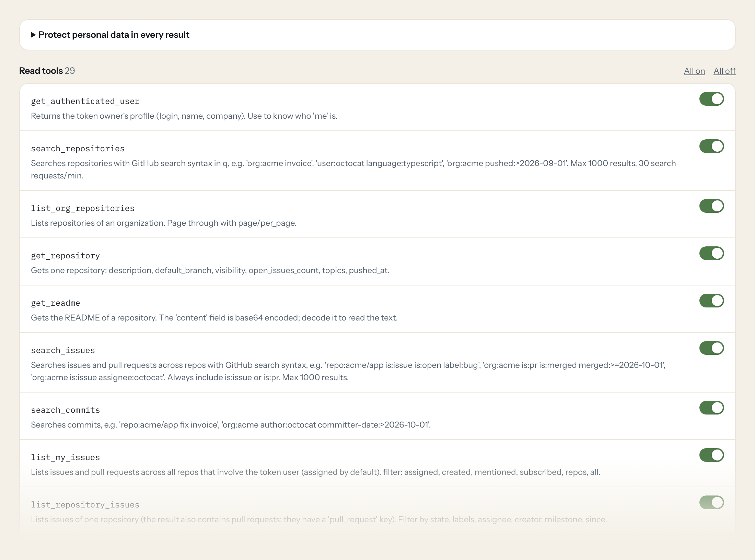This screenshot has height=560, width=755.
Task: Click the 'Read tools 29' heading
Action: pyautogui.click(x=47, y=71)
